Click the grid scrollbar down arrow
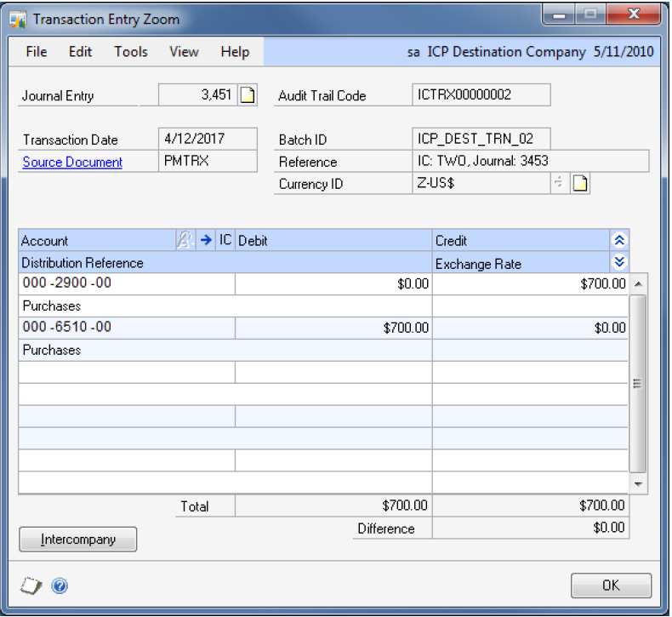The width and height of the screenshot is (672, 617). (638, 483)
